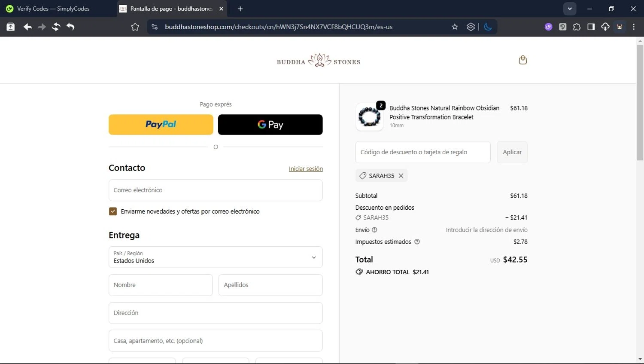Click the Total amount $42.55
Viewport: 644px width, 364px height.
click(515, 260)
